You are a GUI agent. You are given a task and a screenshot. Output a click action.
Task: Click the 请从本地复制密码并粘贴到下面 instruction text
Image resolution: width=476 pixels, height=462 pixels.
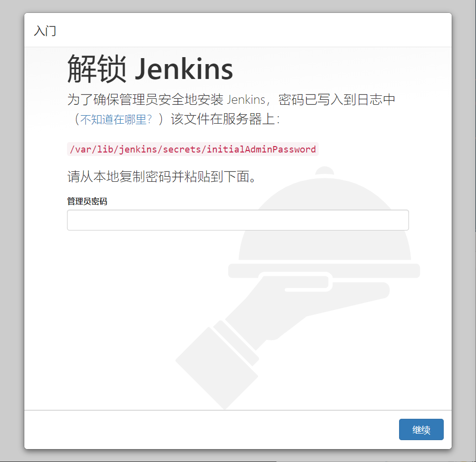[162, 176]
